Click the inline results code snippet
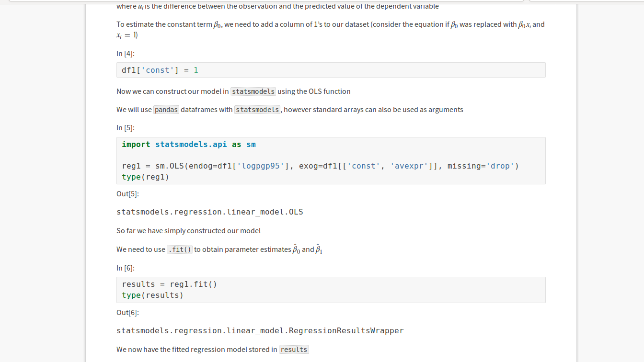This screenshot has height=362, width=644. click(x=293, y=349)
